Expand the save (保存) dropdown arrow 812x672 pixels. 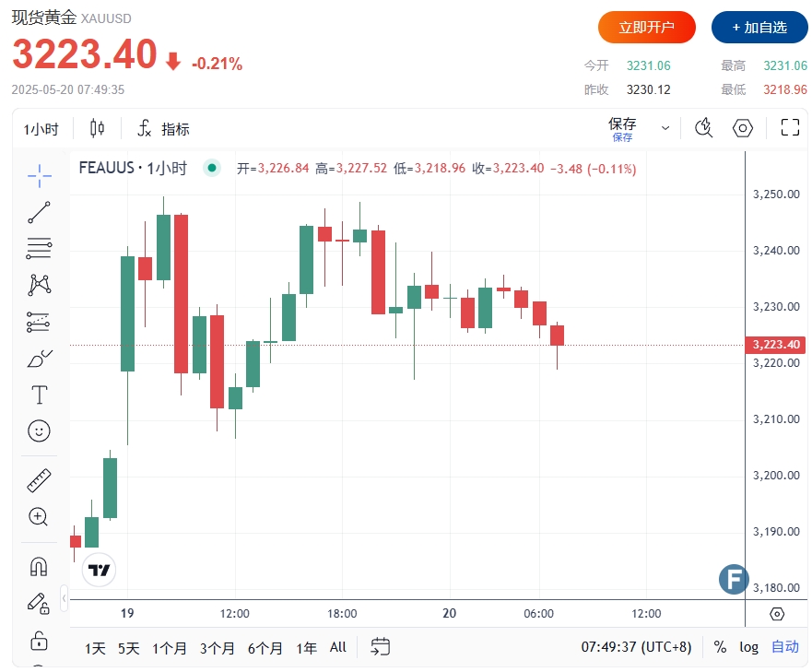pos(665,128)
